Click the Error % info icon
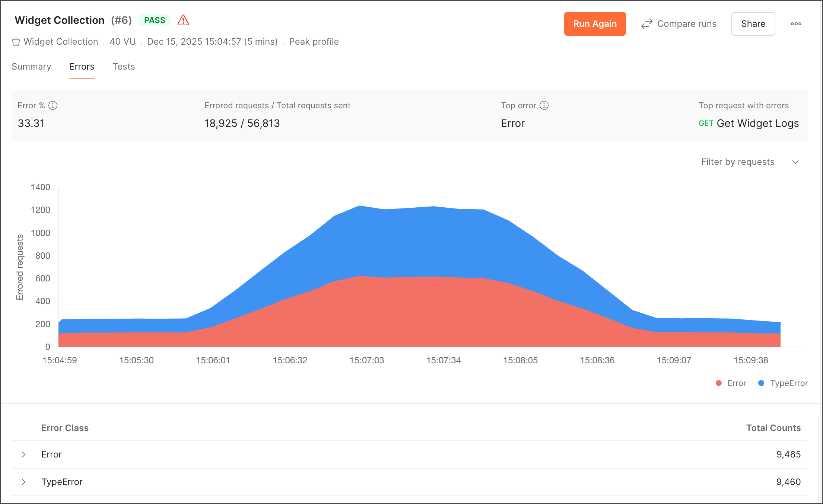This screenshot has width=823, height=504. 53,106
